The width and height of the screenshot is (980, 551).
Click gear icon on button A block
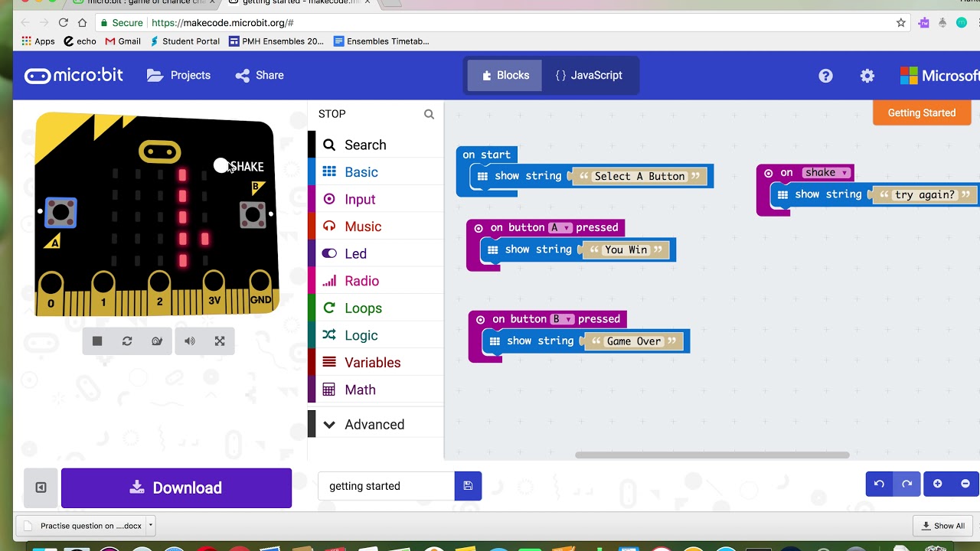pos(479,228)
